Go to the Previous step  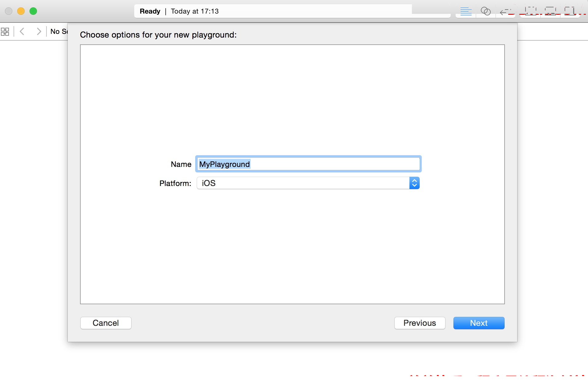pos(420,323)
